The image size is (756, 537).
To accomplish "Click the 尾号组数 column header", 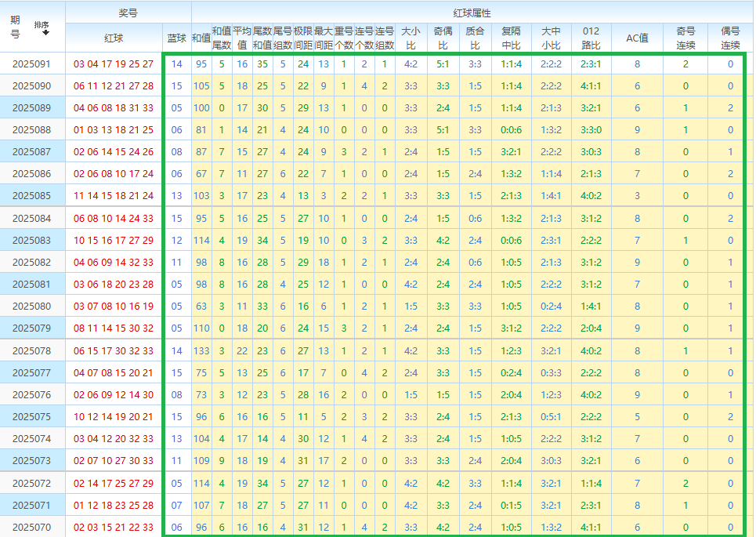I will [283, 38].
